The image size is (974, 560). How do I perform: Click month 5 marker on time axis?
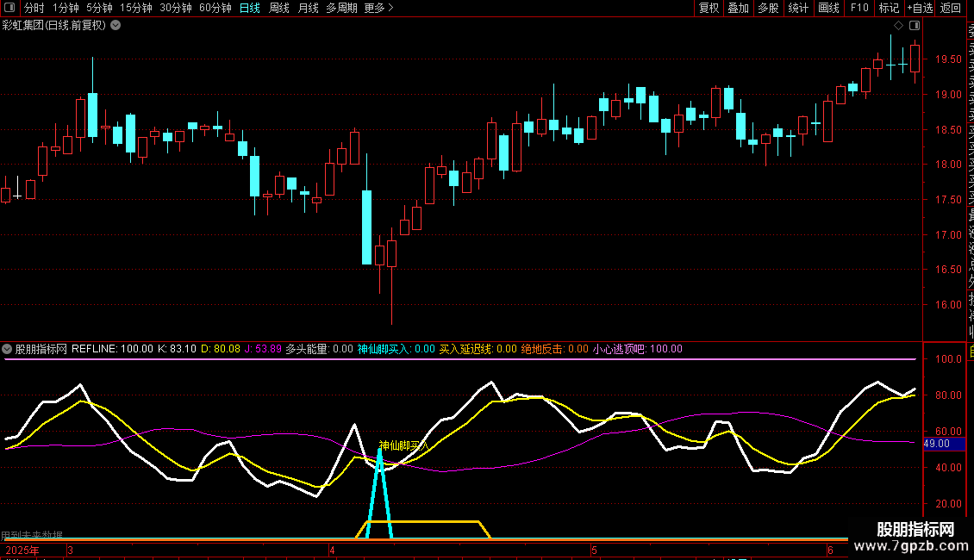click(x=595, y=550)
